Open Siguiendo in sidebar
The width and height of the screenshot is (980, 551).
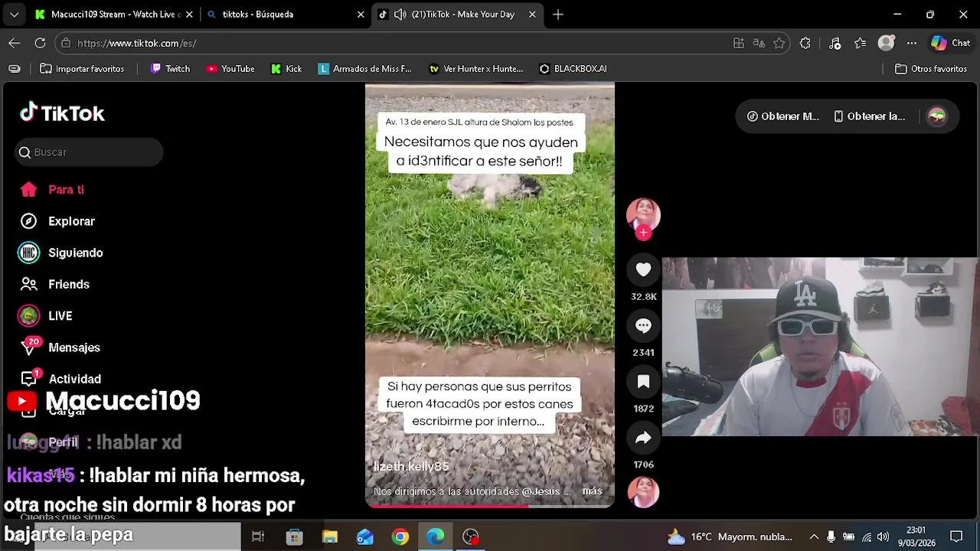tap(60, 253)
